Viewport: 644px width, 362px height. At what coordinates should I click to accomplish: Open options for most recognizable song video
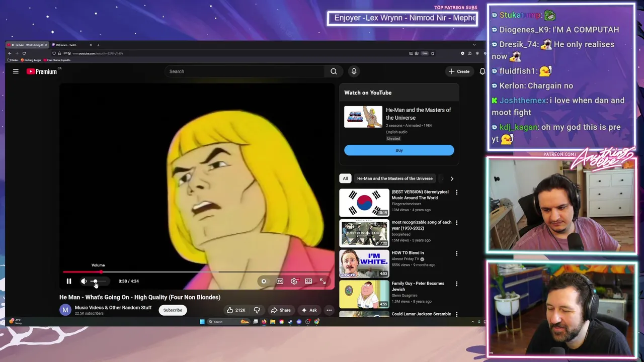click(x=456, y=223)
